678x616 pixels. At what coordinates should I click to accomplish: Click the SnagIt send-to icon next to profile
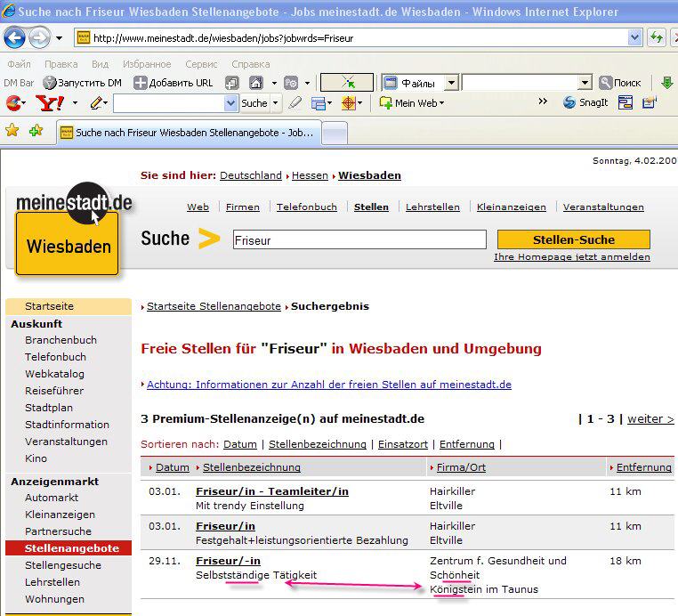click(649, 102)
